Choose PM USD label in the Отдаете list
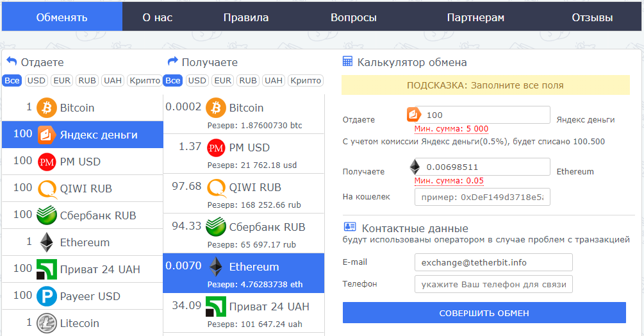644x336 pixels. coord(80,162)
